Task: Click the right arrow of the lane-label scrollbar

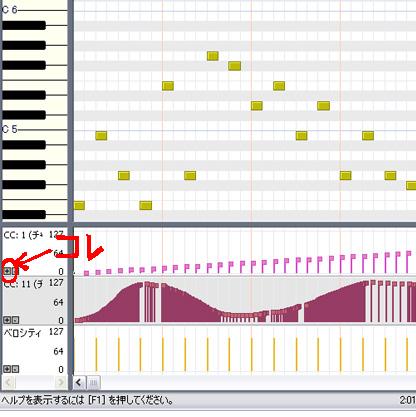Action: (60, 382)
